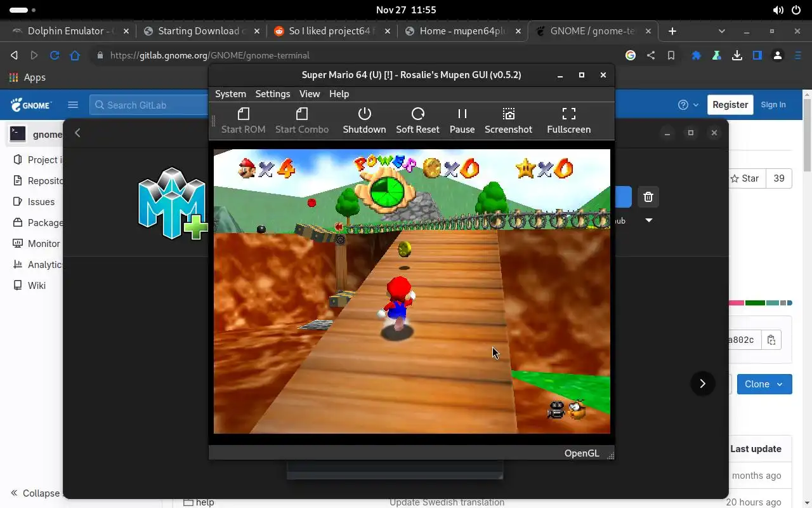Click the trash delete icon in the dark window
The image size is (812, 508).
click(648, 197)
